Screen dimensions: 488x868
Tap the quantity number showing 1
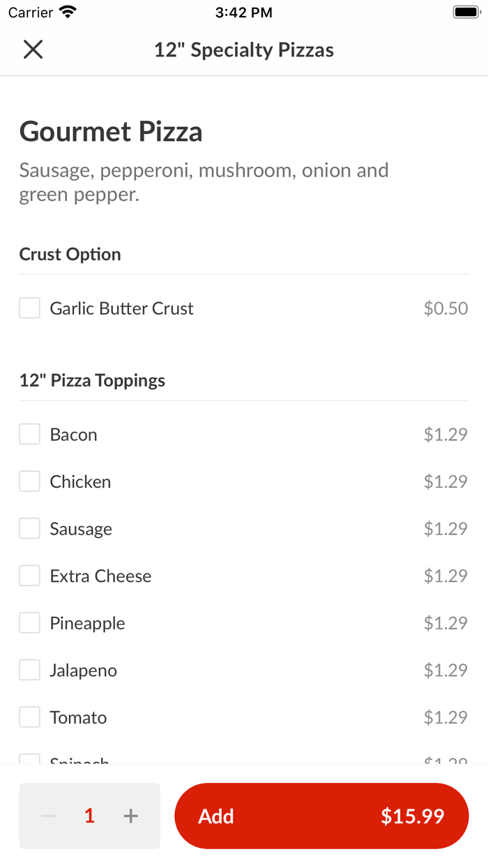[89, 815]
